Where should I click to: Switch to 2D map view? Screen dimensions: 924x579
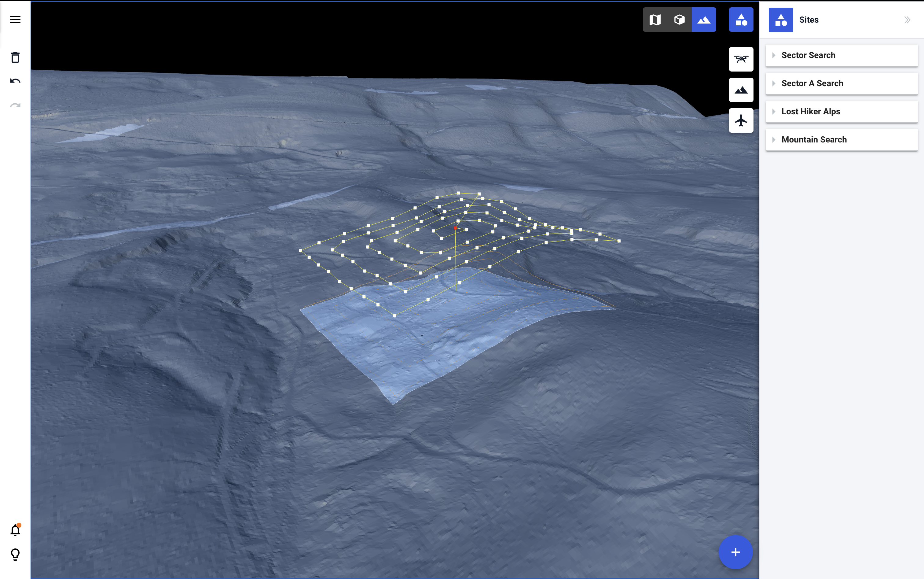(x=655, y=20)
